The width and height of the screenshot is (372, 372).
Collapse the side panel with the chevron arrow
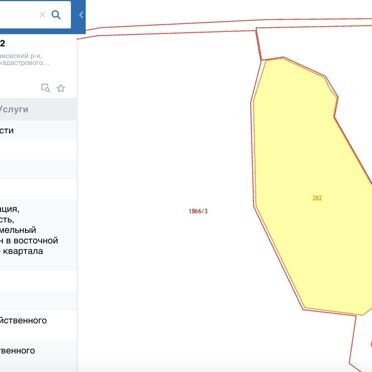click(81, 15)
